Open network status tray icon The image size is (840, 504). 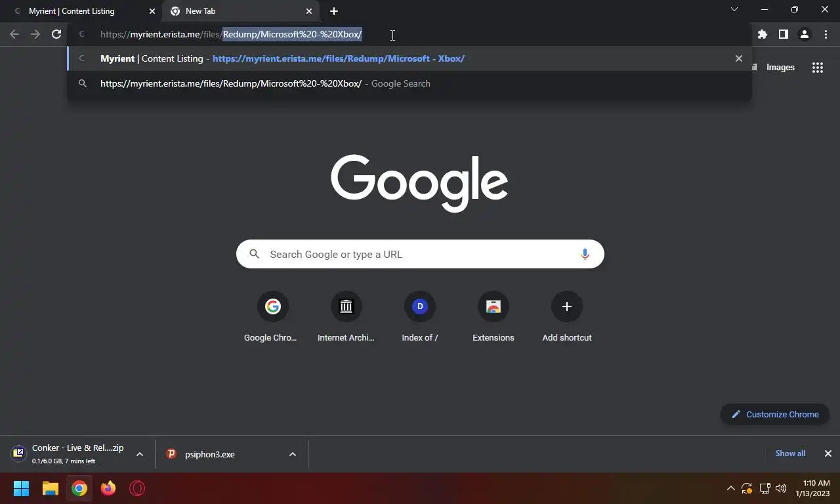(765, 488)
